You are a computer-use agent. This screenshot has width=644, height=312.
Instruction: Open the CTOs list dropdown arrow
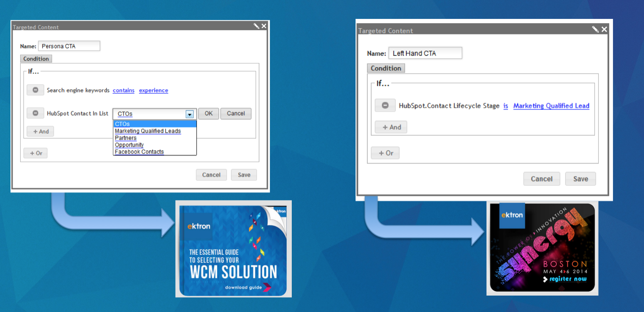pyautogui.click(x=190, y=114)
